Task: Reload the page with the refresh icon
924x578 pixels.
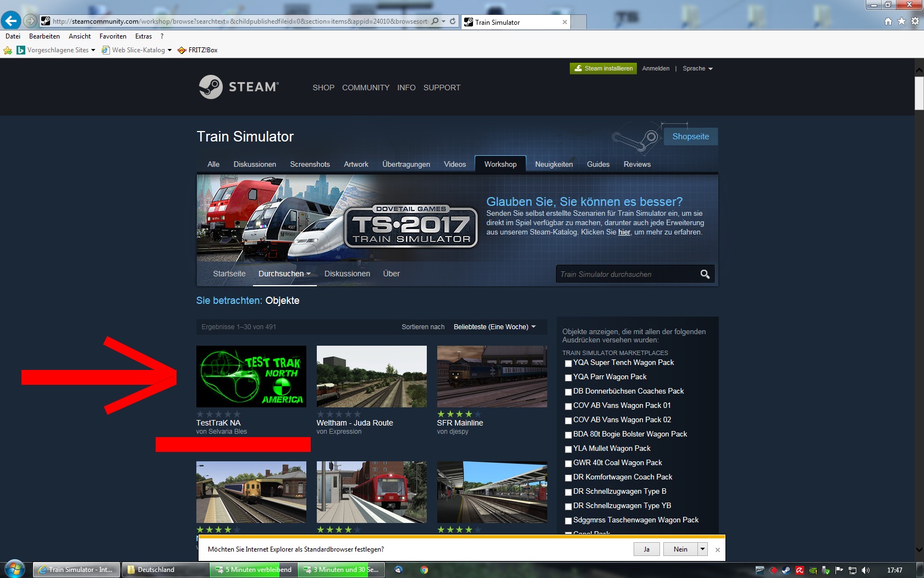Action: click(x=453, y=21)
